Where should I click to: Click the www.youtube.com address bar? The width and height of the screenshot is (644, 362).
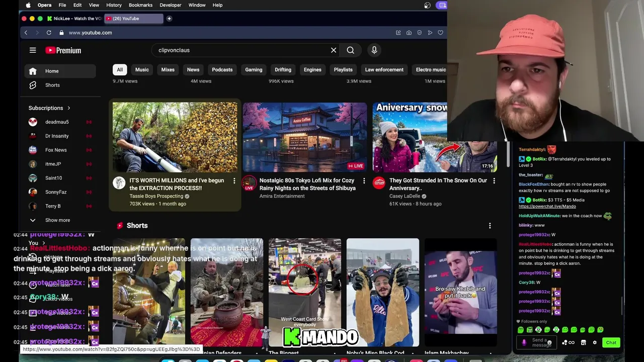(90, 33)
